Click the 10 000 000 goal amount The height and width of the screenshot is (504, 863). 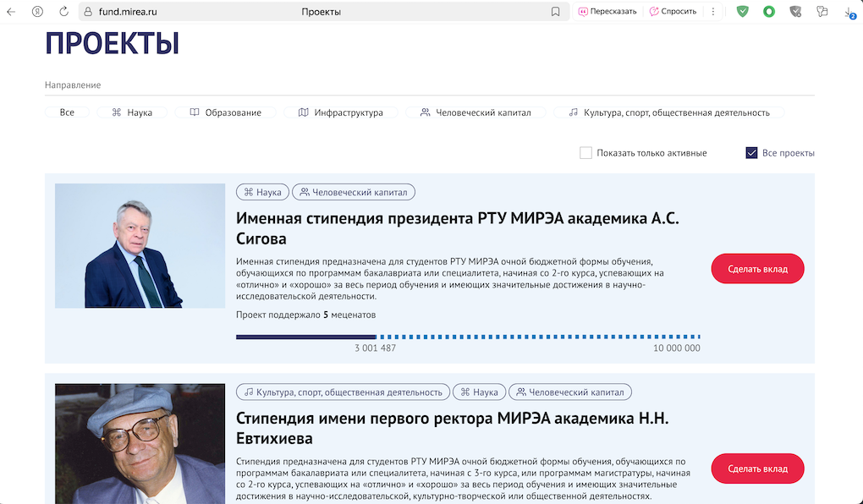[x=676, y=348]
